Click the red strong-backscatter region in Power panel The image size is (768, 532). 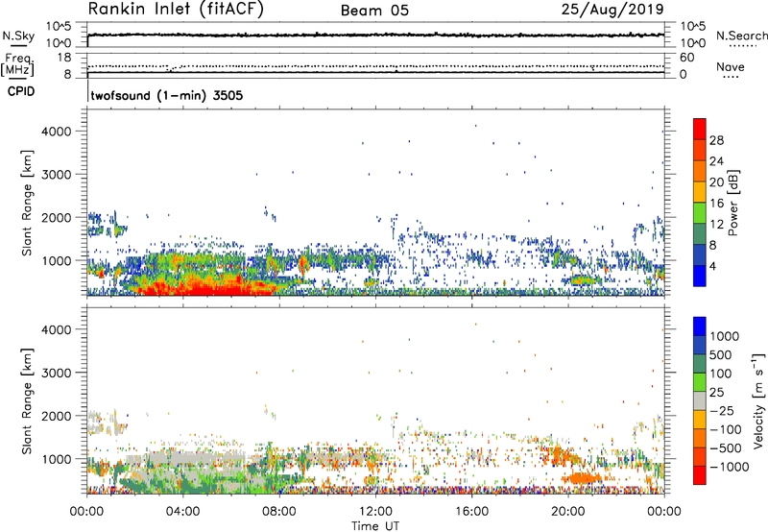[x=210, y=286]
